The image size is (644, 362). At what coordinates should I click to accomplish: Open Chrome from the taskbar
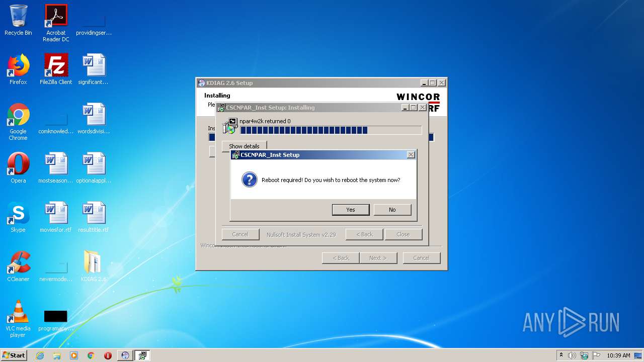pyautogui.click(x=91, y=355)
